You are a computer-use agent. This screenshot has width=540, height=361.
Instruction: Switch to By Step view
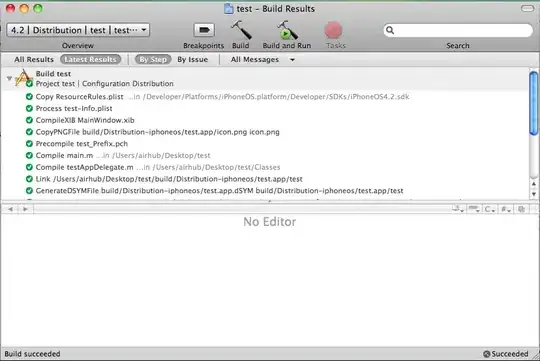[x=153, y=59]
